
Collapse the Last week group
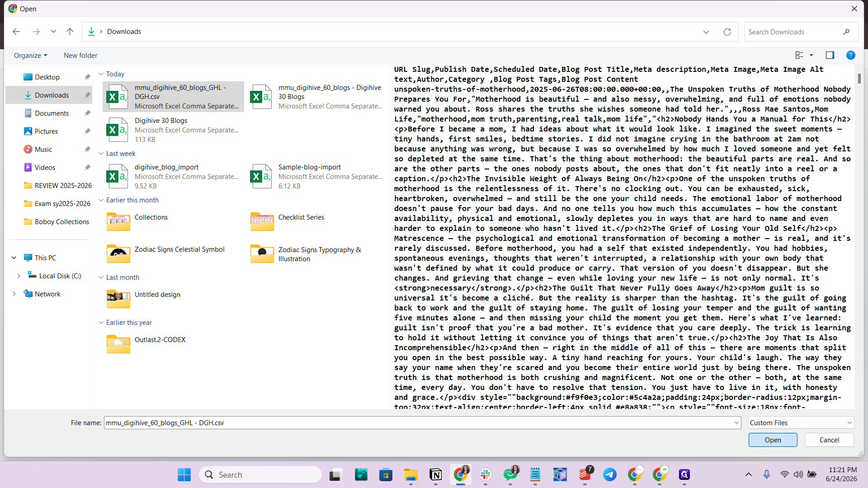pos(101,154)
